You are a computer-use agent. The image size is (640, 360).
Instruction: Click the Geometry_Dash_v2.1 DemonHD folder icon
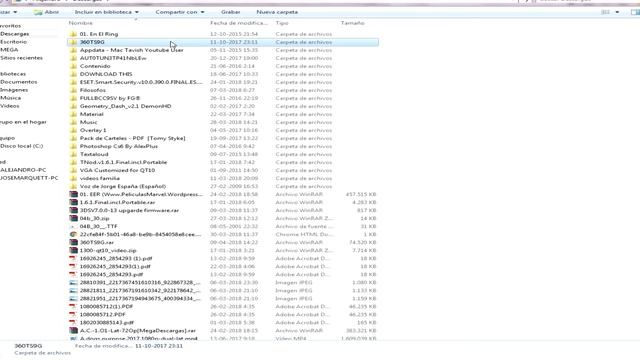pos(73,106)
